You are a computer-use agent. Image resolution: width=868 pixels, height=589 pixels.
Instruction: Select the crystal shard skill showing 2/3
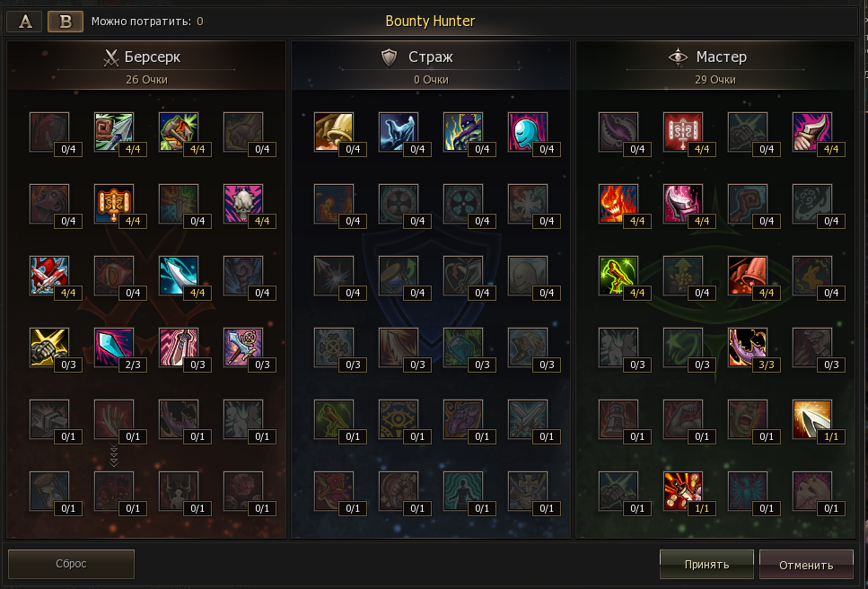tap(113, 347)
